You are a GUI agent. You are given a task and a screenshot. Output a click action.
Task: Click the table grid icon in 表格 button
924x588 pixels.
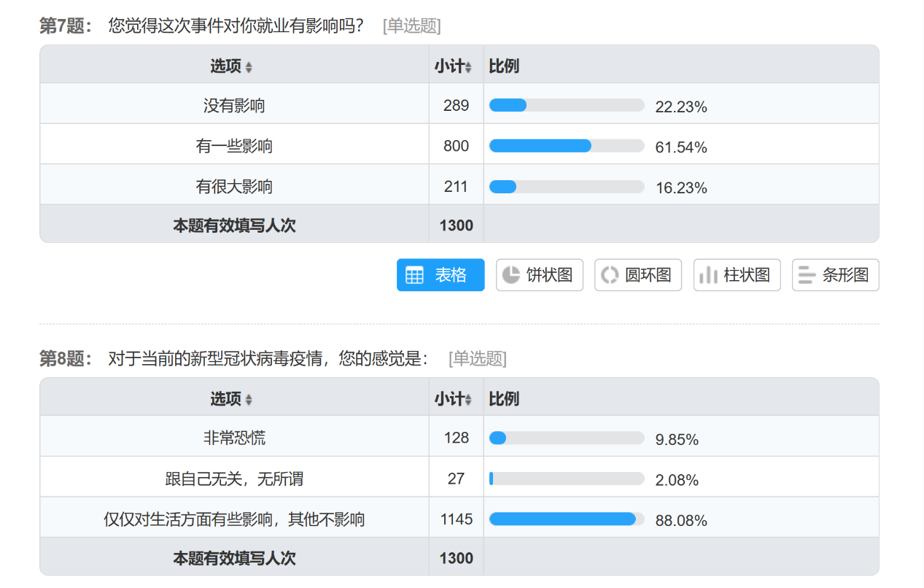click(414, 275)
